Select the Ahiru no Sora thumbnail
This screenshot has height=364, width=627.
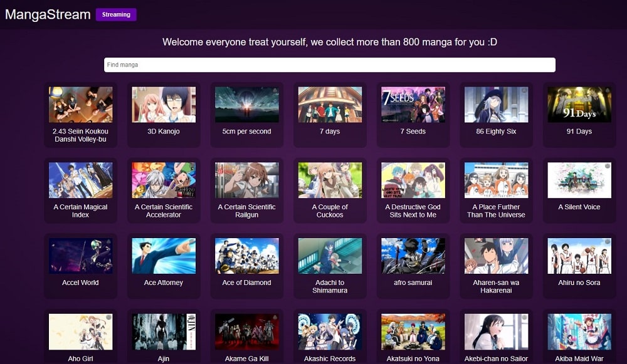(x=579, y=256)
